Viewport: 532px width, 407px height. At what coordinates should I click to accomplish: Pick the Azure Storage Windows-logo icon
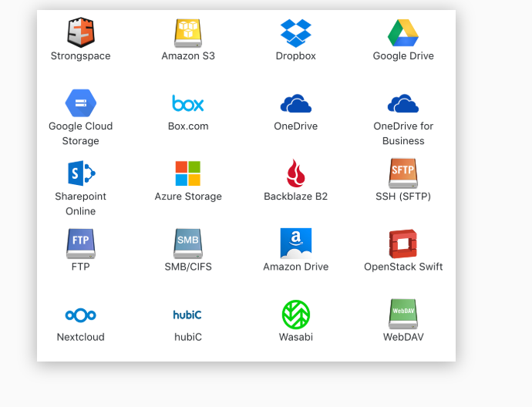(x=188, y=173)
